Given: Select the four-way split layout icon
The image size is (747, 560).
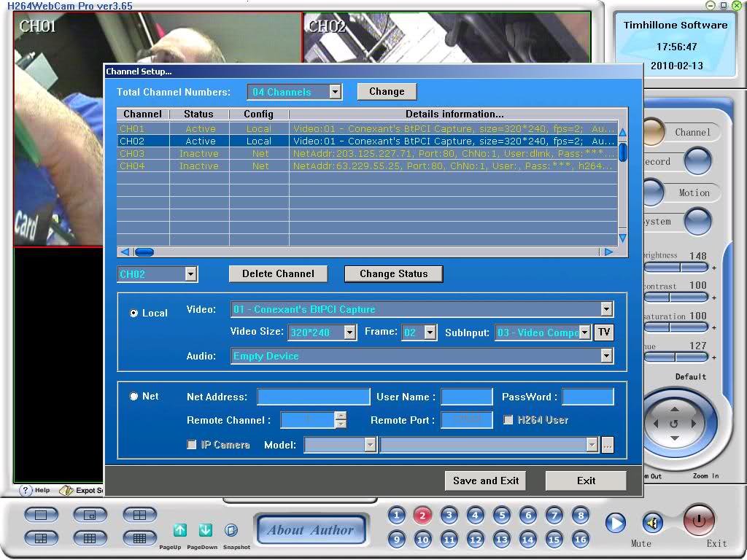Looking at the screenshot, I should point(139,515).
